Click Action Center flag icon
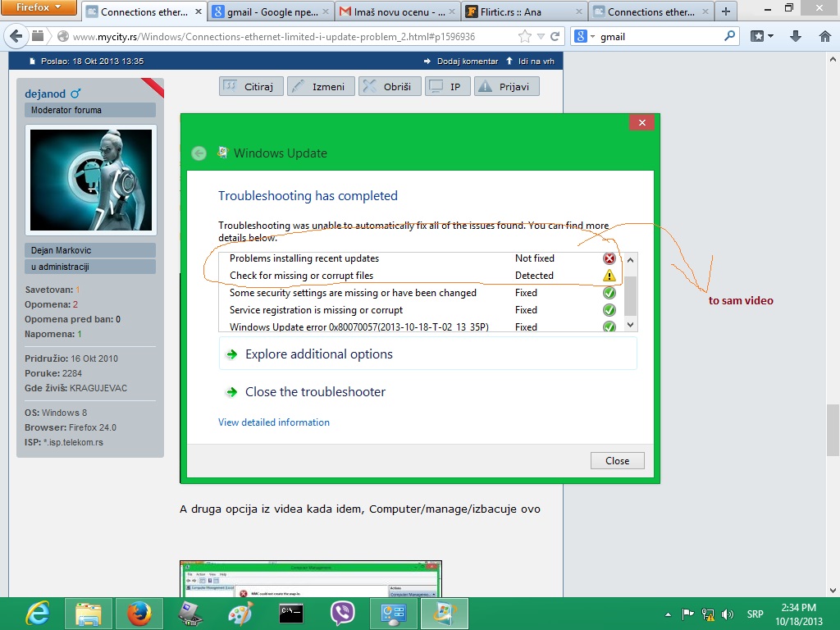Viewport: 840px width, 630px height. click(688, 614)
